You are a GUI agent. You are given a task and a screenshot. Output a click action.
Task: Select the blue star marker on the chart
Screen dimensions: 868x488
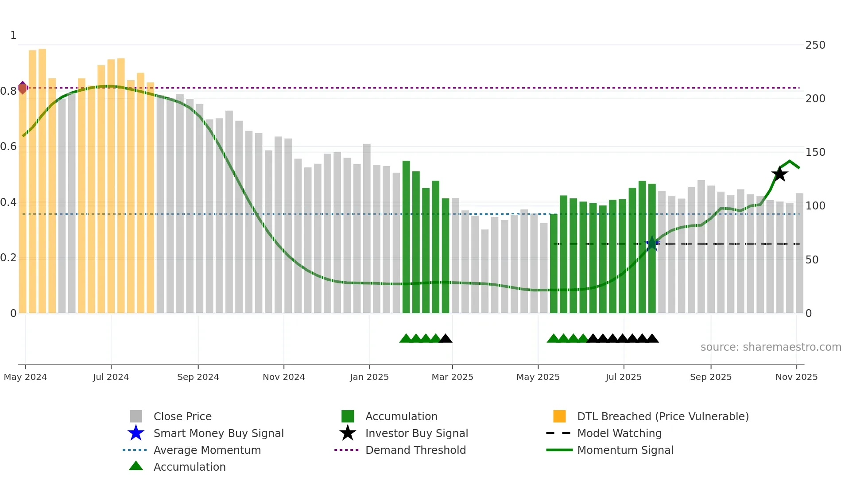point(651,244)
